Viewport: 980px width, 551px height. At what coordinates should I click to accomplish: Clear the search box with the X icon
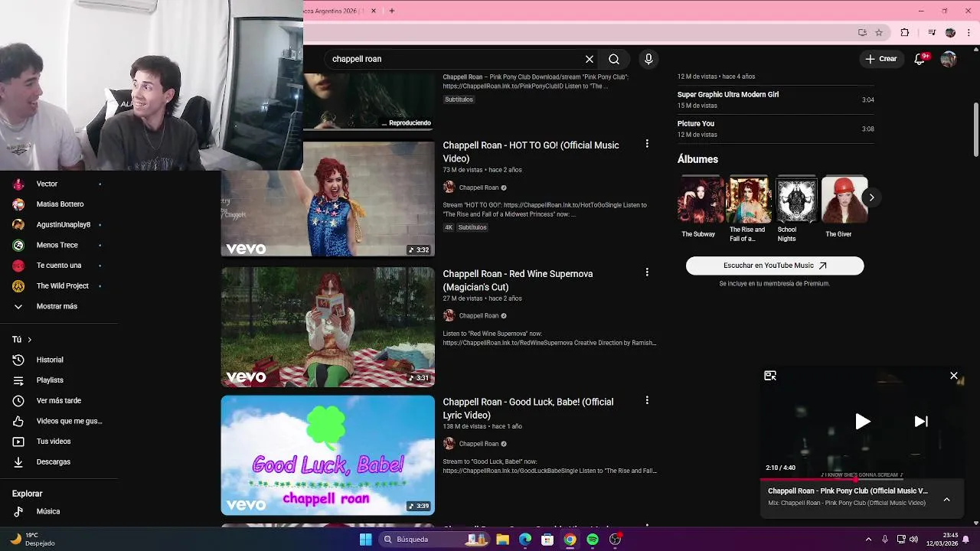590,59
